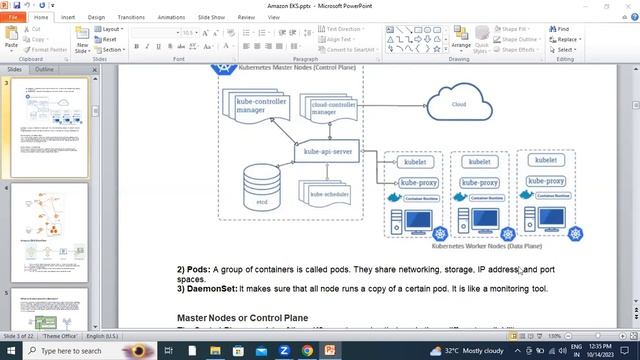Screen dimensions: 640x360
Task: Clear all formatting icon
Action: tap(231, 33)
